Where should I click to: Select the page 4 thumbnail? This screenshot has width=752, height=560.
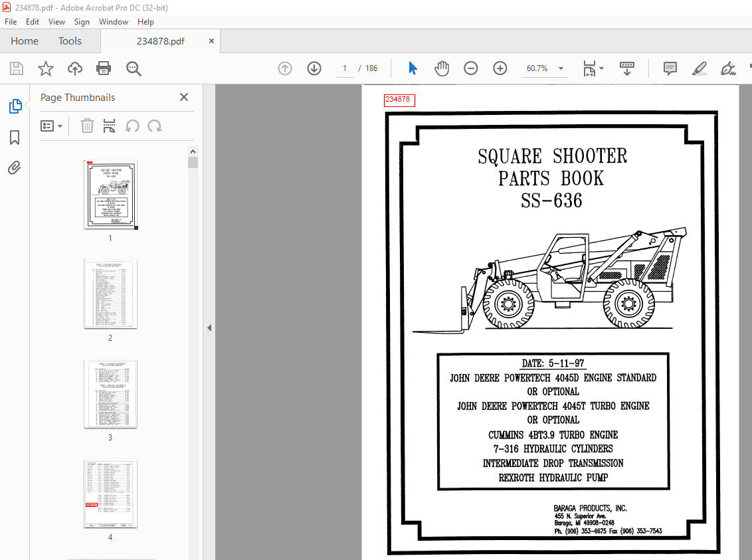point(110,494)
